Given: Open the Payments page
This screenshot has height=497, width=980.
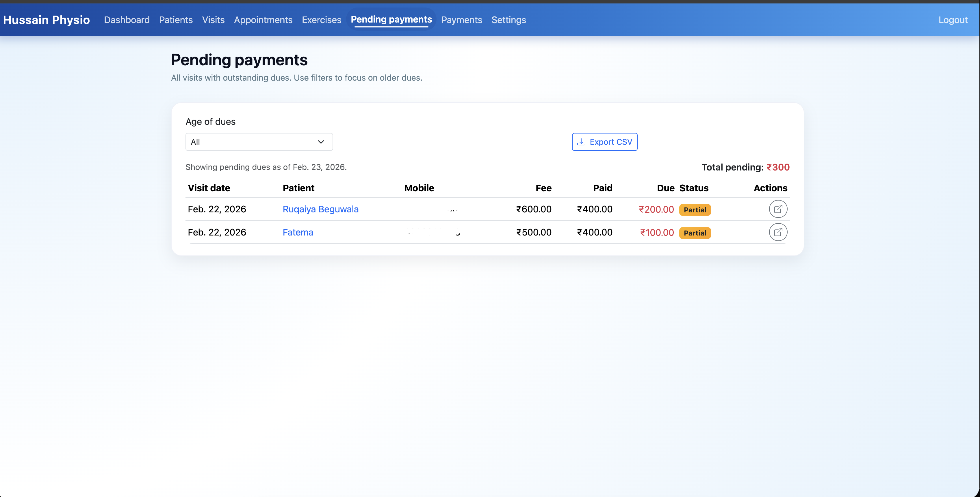Looking at the screenshot, I should pyautogui.click(x=461, y=20).
